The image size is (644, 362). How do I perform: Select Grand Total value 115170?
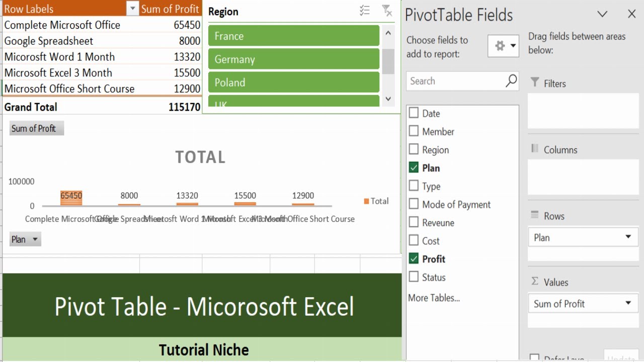pyautogui.click(x=185, y=107)
